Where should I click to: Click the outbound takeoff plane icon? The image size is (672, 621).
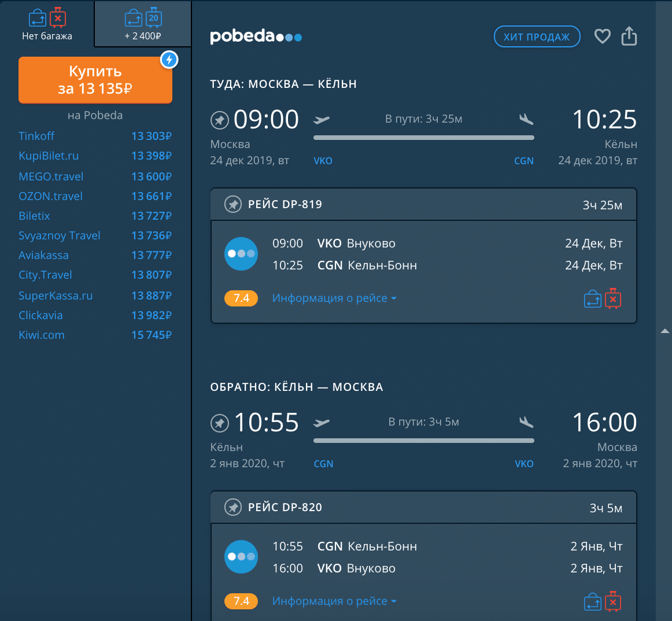(x=322, y=120)
